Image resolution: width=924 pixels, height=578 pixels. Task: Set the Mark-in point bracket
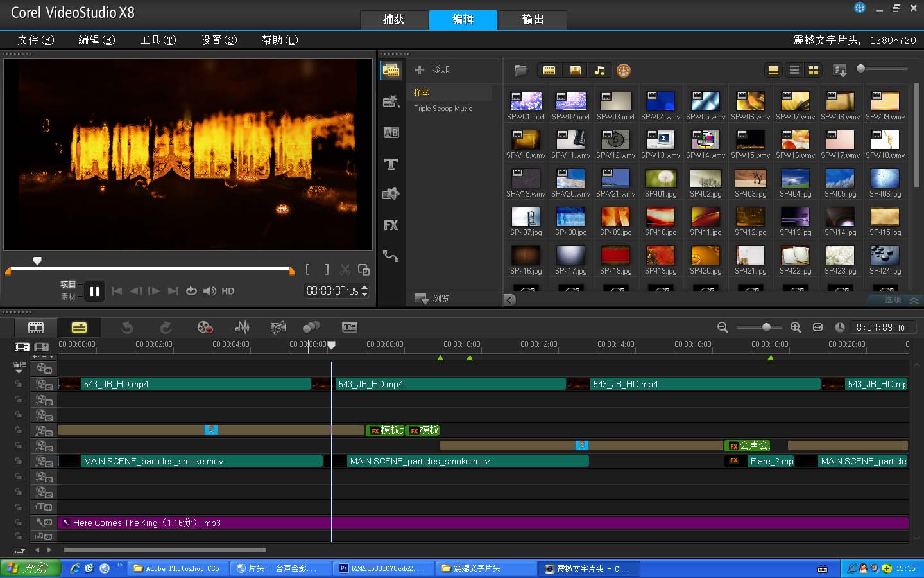coord(307,270)
